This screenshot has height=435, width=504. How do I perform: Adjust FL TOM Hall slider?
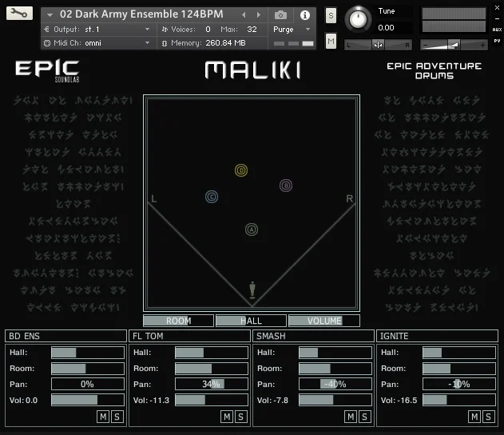tap(212, 353)
